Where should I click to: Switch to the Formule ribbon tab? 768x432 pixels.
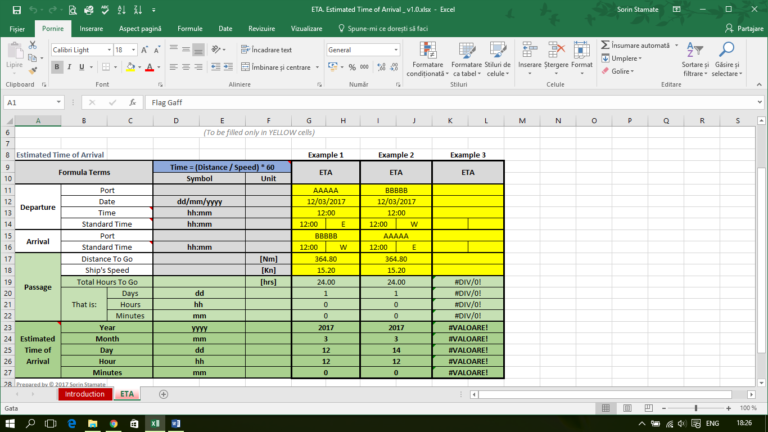tap(189, 30)
